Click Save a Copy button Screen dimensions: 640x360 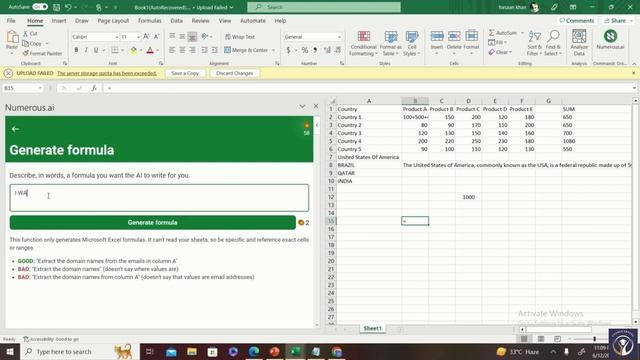click(x=185, y=73)
